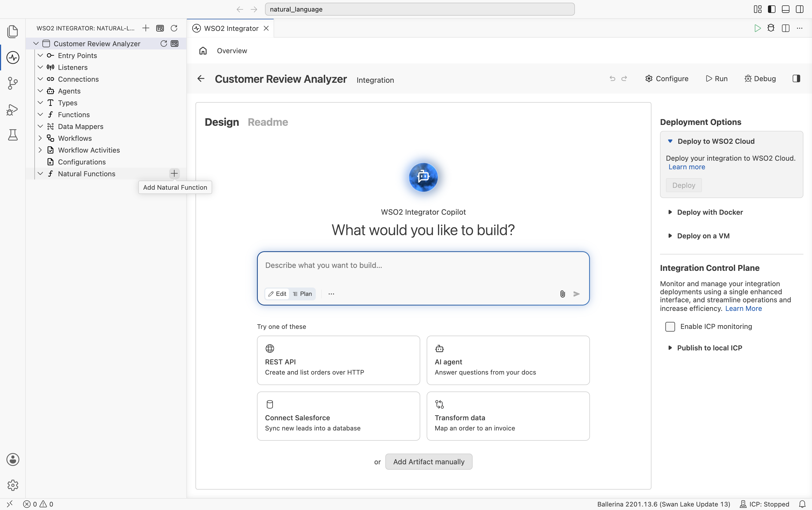Attach a file with the paperclip icon
Viewport: 812px width, 510px height.
563,294
